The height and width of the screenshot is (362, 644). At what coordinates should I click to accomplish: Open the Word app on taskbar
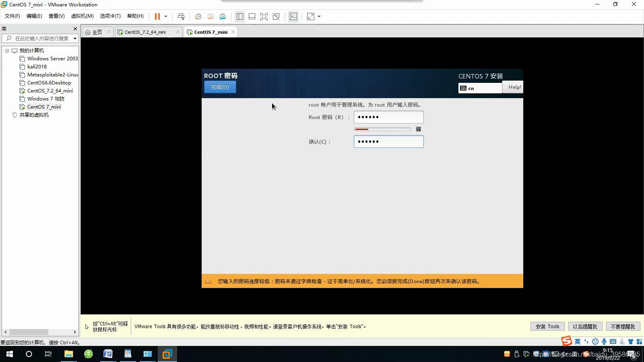(108, 354)
